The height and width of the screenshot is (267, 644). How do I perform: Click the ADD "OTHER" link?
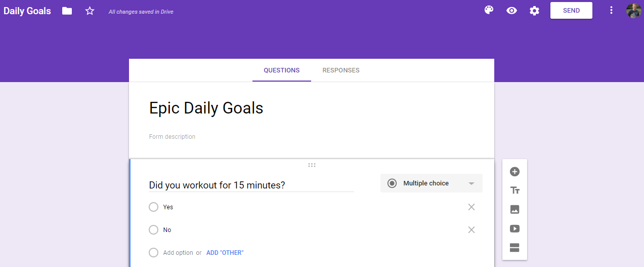point(225,253)
